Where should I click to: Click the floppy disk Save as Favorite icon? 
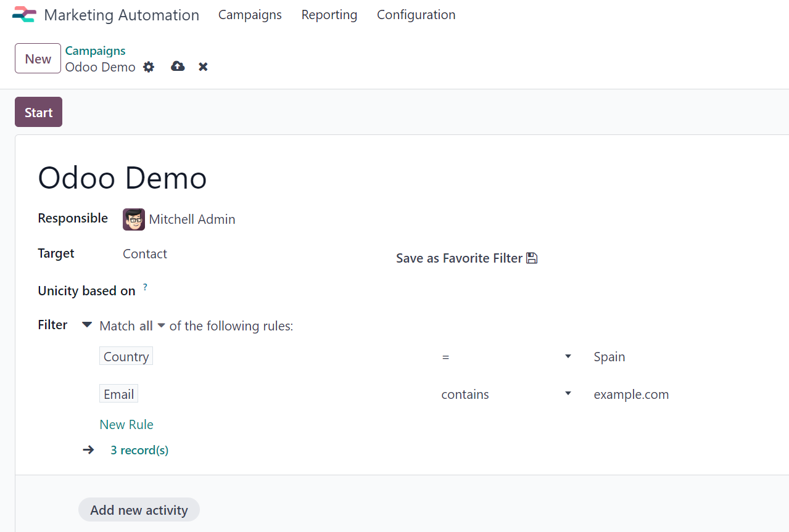coord(532,258)
